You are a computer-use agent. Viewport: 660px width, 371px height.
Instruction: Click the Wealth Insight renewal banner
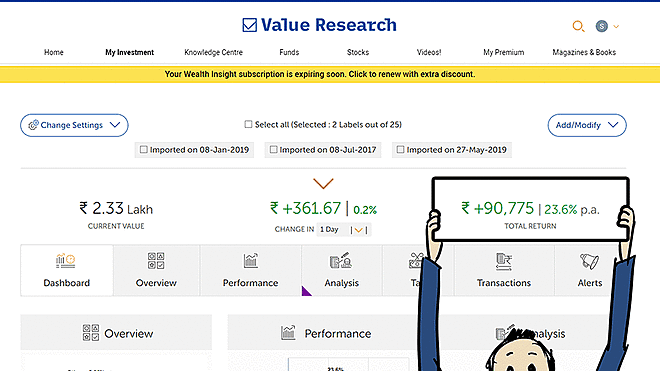tap(330, 74)
